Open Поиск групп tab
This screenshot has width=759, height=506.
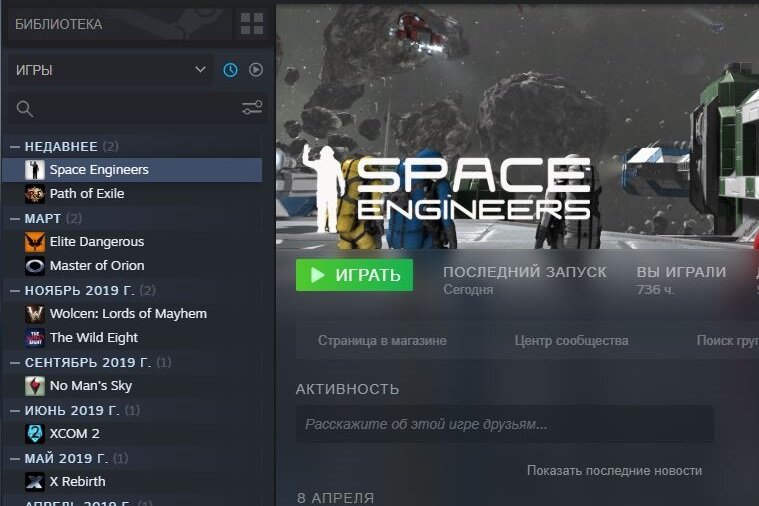[728, 341]
